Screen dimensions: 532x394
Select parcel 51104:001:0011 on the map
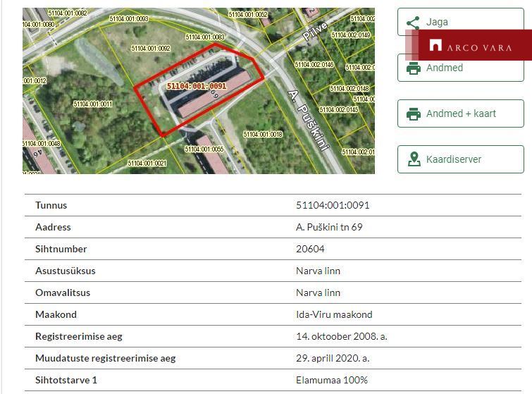[x=92, y=104]
